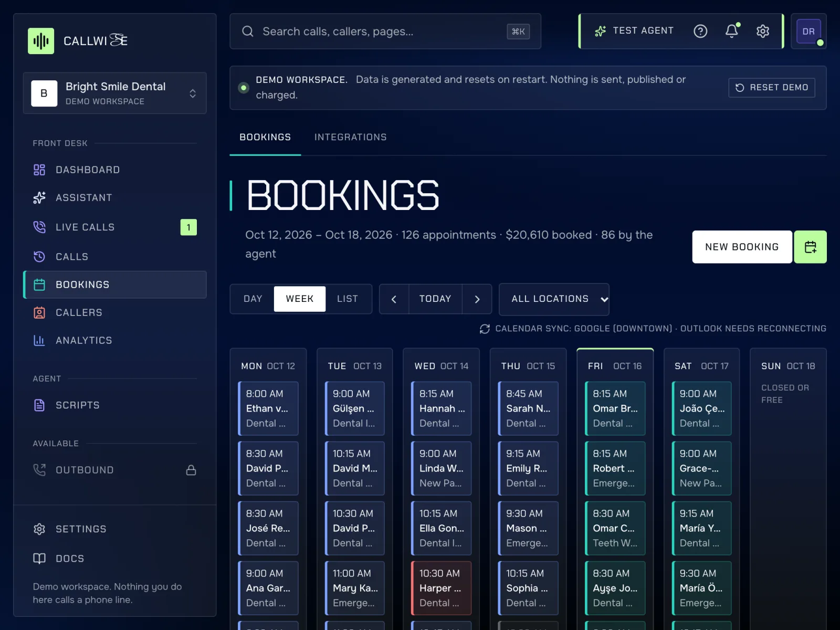840x630 pixels.
Task: Open the 11:00 AM Mary Ka booking card
Action: [x=355, y=588]
